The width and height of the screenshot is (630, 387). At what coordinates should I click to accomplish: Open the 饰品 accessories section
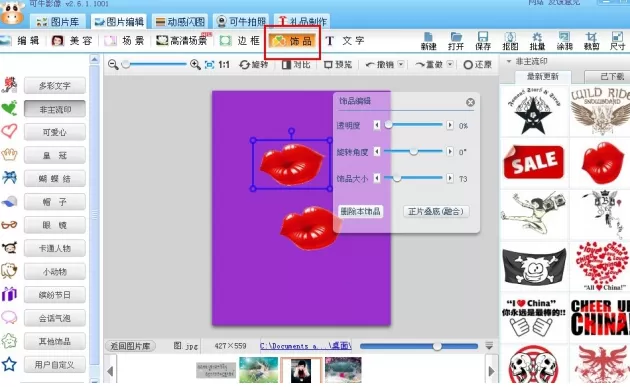(x=292, y=41)
